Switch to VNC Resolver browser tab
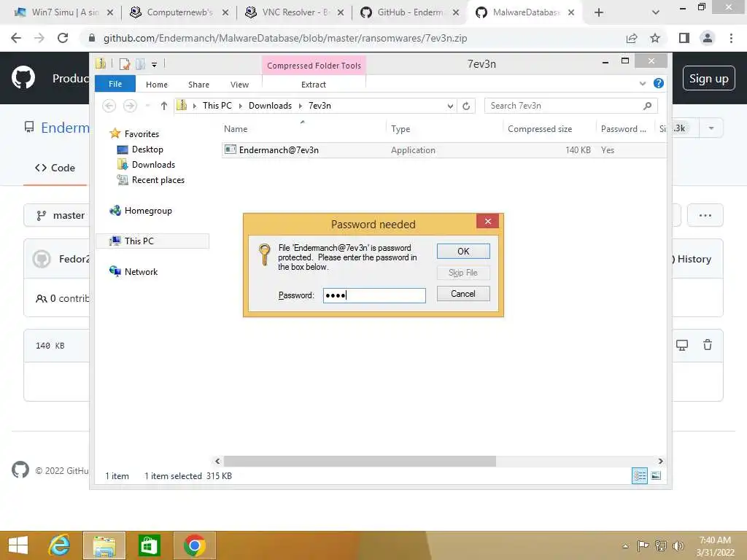Screen dimensions: 747x560 tap(295, 12)
